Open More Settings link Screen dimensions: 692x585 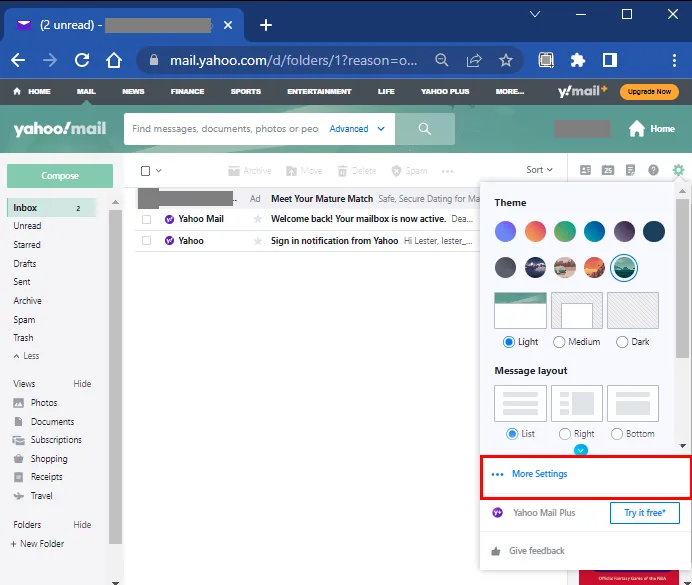coord(539,474)
